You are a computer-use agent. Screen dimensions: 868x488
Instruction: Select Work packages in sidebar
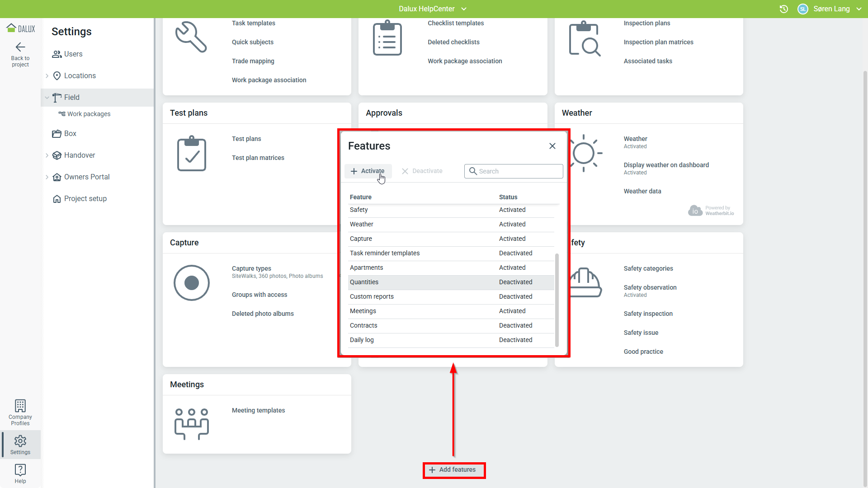click(x=89, y=114)
